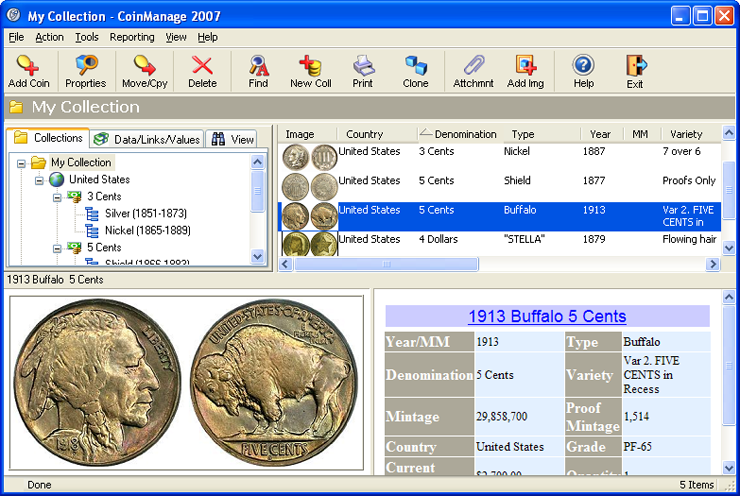Click the Exit toolbar icon

tap(636, 65)
